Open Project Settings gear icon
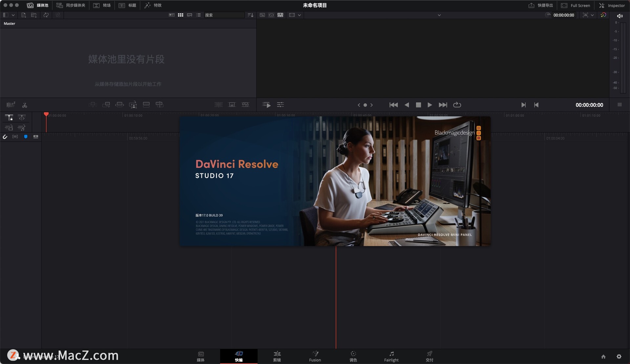 click(x=619, y=356)
